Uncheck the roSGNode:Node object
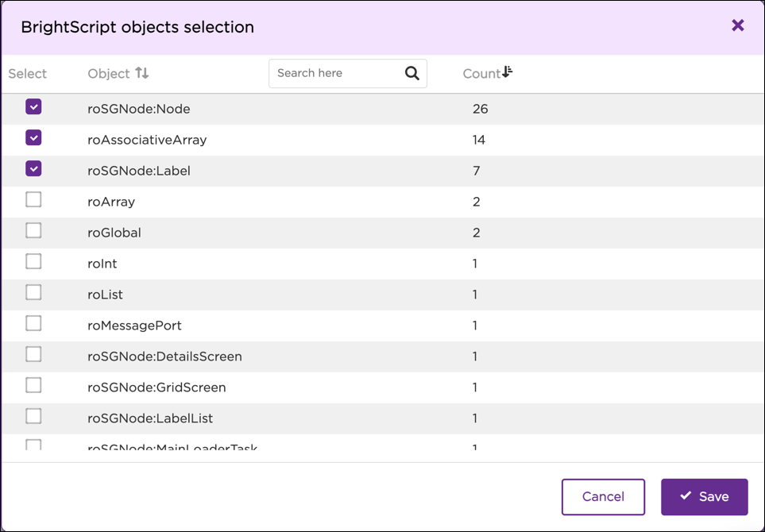Screen dimensions: 765x532 (33, 106)
